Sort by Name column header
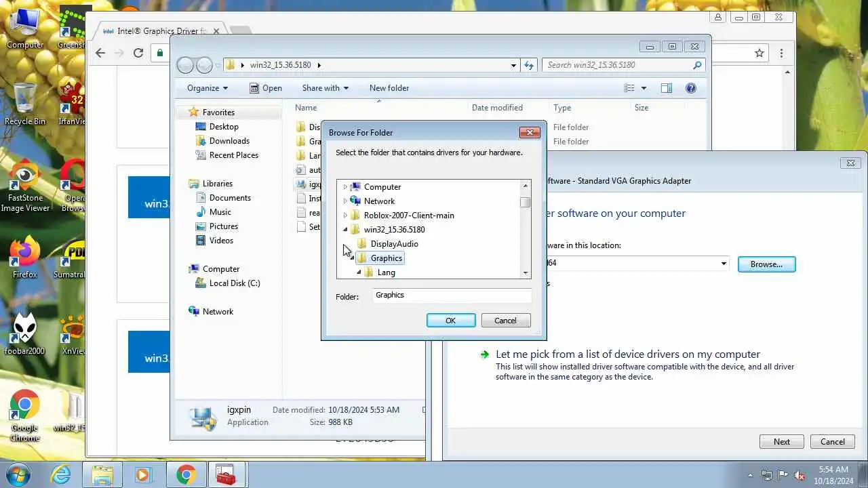This screenshot has width=868, height=488. tap(306, 108)
